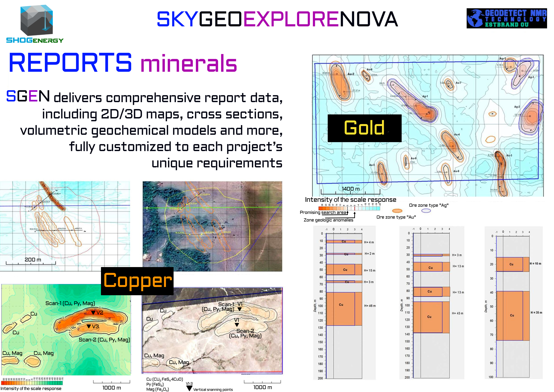
Task: Click the blue Ag ore zone legend symbol
Action: [426, 211]
